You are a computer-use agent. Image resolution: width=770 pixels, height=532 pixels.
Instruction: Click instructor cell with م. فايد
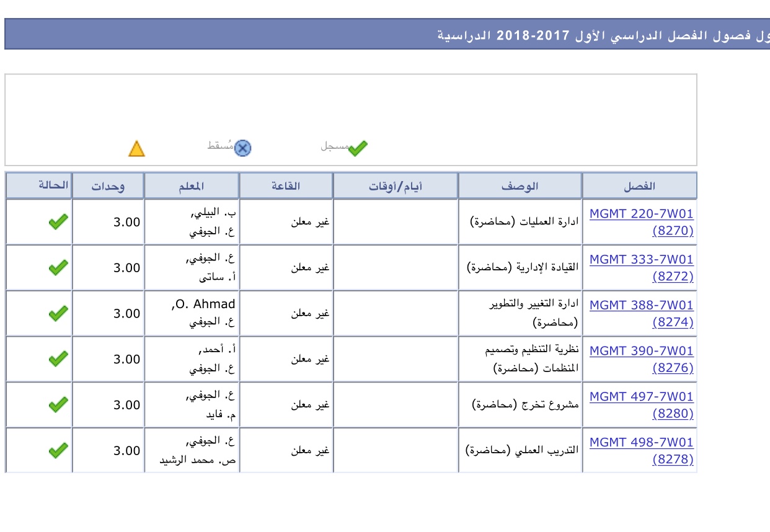(192, 405)
